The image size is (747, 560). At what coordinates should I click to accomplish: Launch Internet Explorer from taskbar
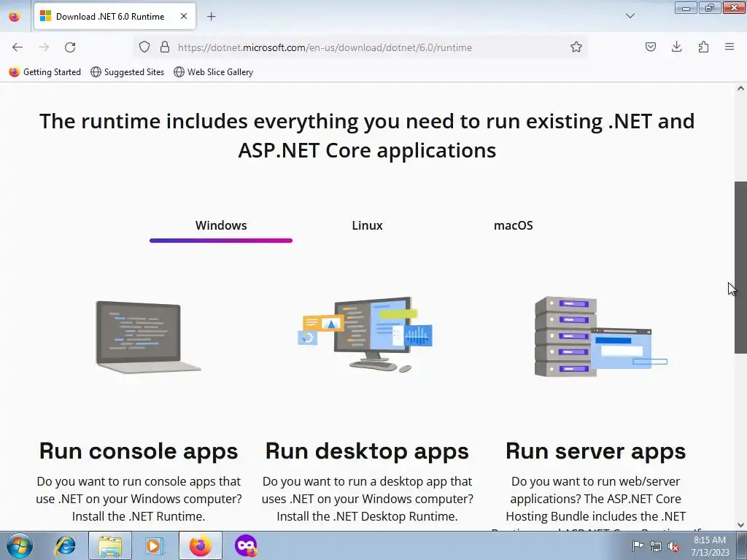point(65,545)
